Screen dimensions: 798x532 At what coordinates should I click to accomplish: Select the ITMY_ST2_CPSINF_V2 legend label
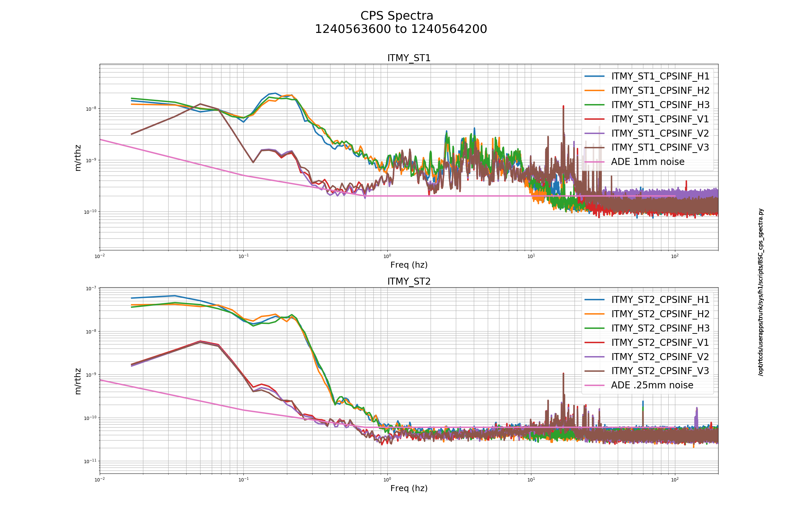click(660, 356)
